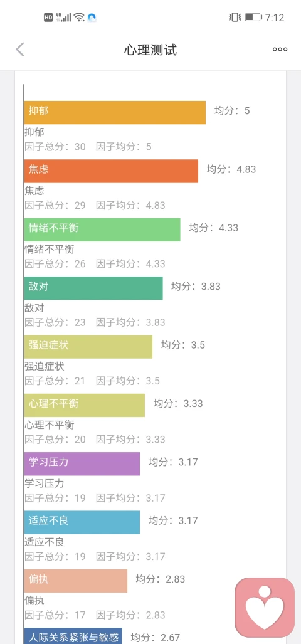Open the three-dot more options menu
This screenshot has height=644, width=301.
tap(280, 50)
